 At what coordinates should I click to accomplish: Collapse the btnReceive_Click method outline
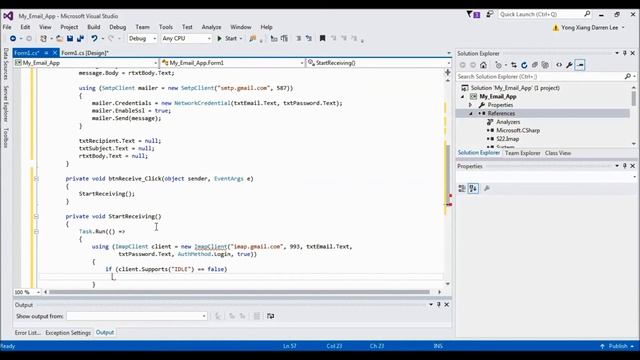tap(36, 179)
